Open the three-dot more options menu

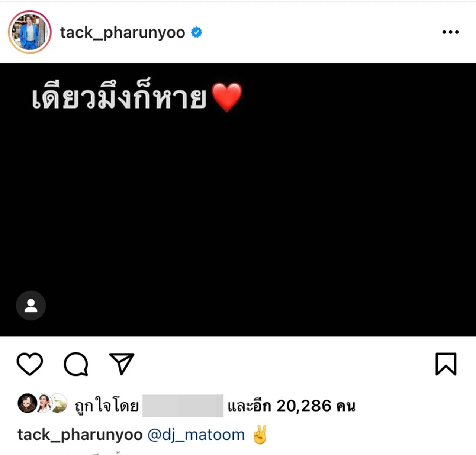pyautogui.click(x=450, y=32)
